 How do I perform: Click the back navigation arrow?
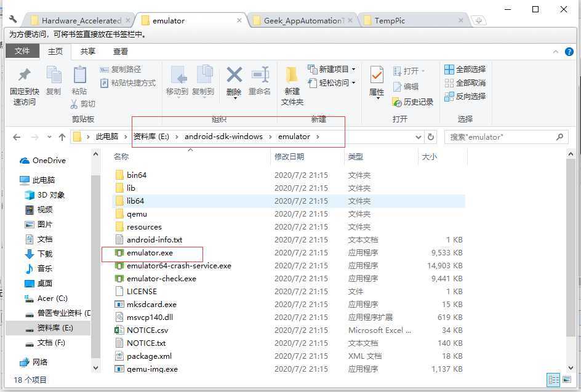coord(17,137)
